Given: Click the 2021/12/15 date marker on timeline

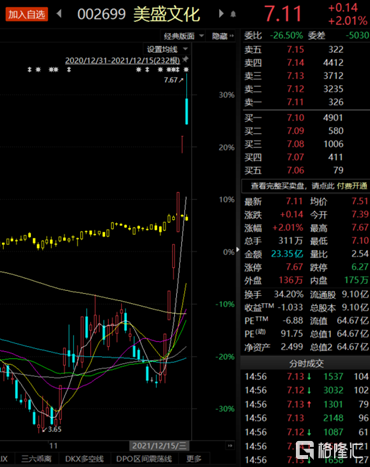Looking at the screenshot, I should (x=159, y=446).
